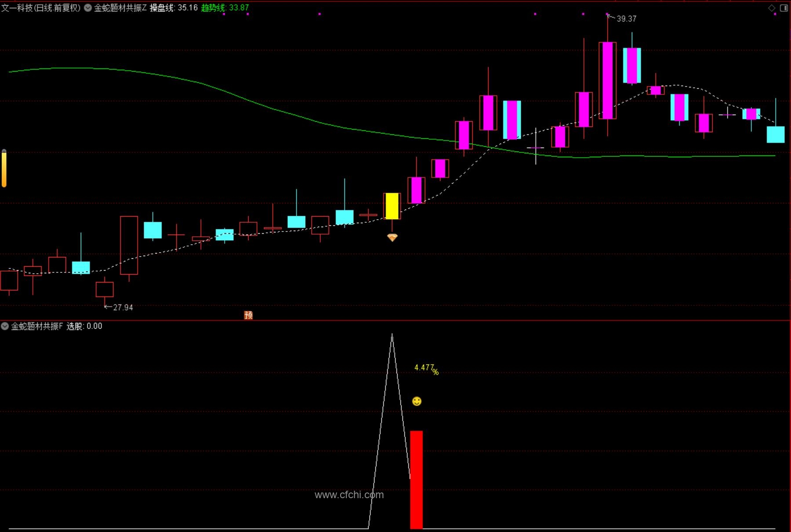The image size is (791, 532).
Task: Click the yellow 4.477% label
Action: (x=426, y=369)
